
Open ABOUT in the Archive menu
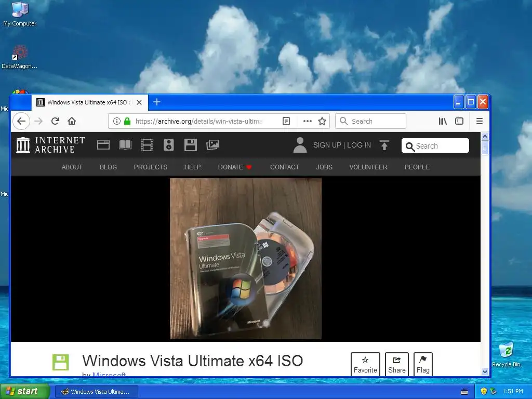tap(72, 167)
